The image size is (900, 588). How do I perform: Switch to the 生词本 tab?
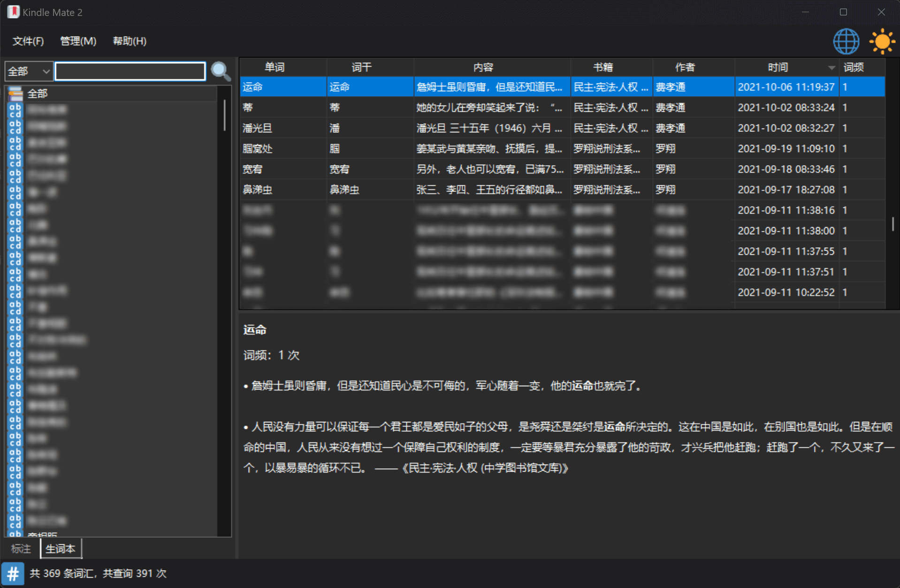tap(61, 549)
